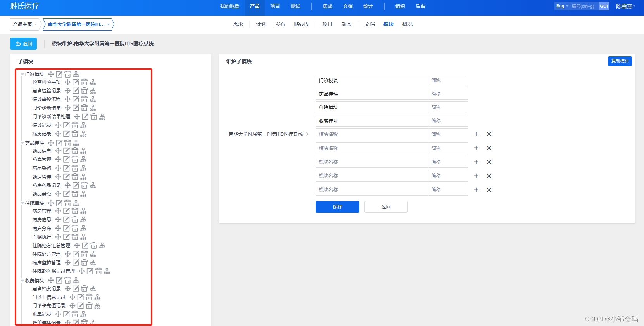Collapse the 门诊模块 tree branch
The width and height of the screenshot is (644, 326).
click(22, 75)
